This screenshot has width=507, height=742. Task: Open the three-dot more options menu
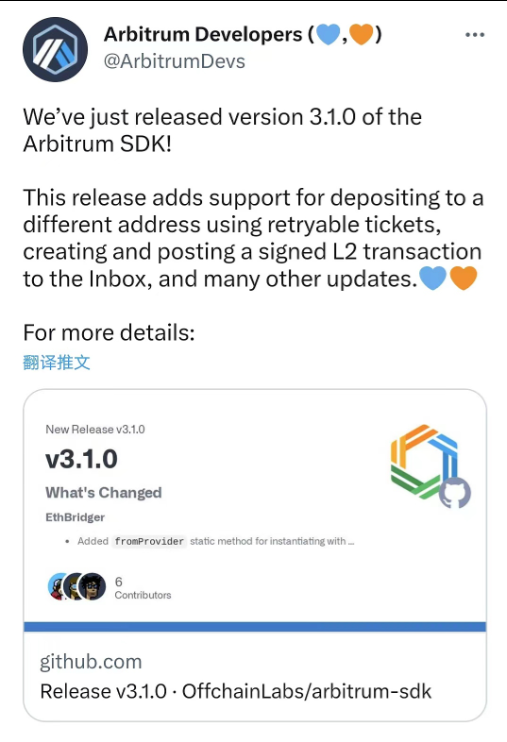pos(474,35)
